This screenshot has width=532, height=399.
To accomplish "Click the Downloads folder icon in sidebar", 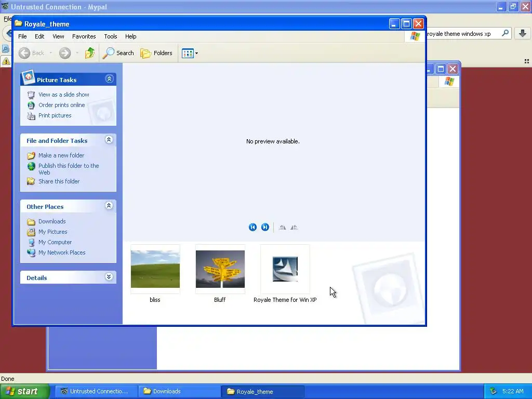I will 31,222.
